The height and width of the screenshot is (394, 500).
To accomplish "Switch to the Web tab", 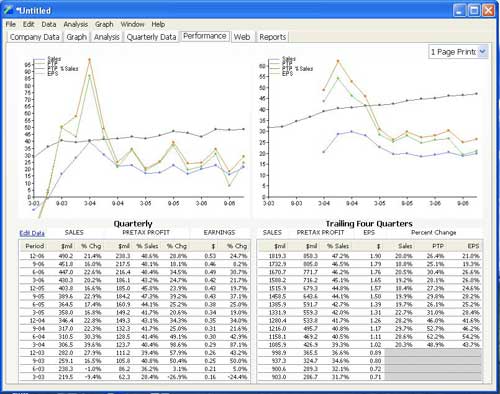I will (x=242, y=37).
